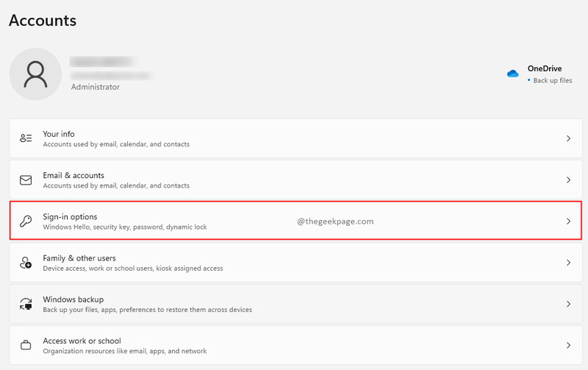The image size is (588, 370).
Task: Click the Windows backup row chevron
Action: point(568,304)
